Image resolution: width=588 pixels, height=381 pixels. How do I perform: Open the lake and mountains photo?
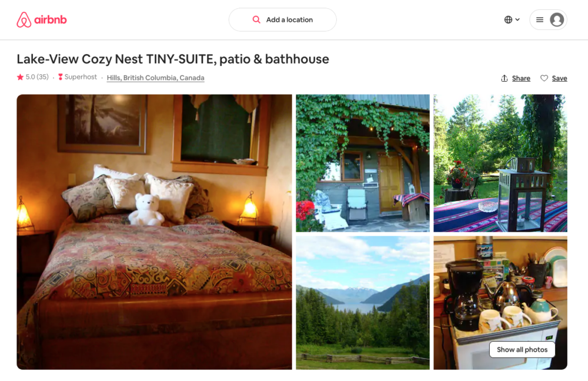[x=363, y=303]
